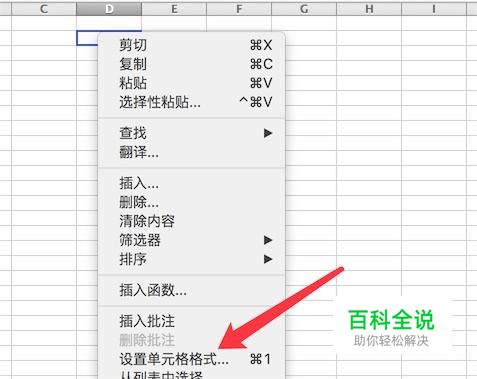The image size is (477, 379).
Task: Select column C header
Action: (44, 9)
